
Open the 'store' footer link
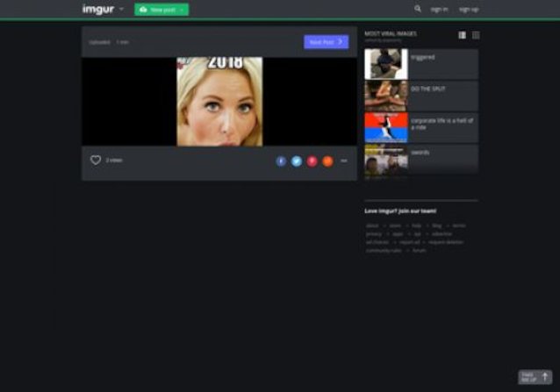click(x=395, y=225)
